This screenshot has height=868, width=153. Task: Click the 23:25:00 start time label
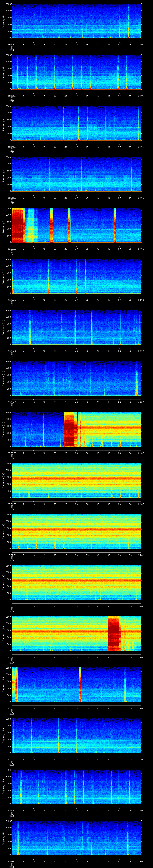click(12, 197)
